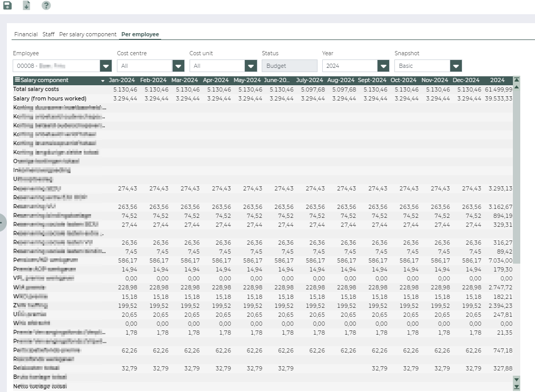The image size is (535, 392).
Task: Click the Salary component sort arrow
Action: (x=103, y=81)
